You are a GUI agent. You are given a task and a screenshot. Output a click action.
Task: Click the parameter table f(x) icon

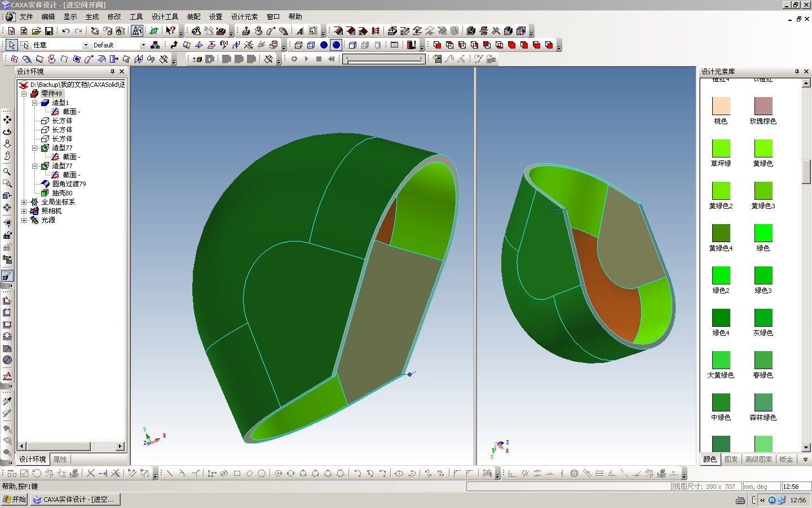[224, 45]
